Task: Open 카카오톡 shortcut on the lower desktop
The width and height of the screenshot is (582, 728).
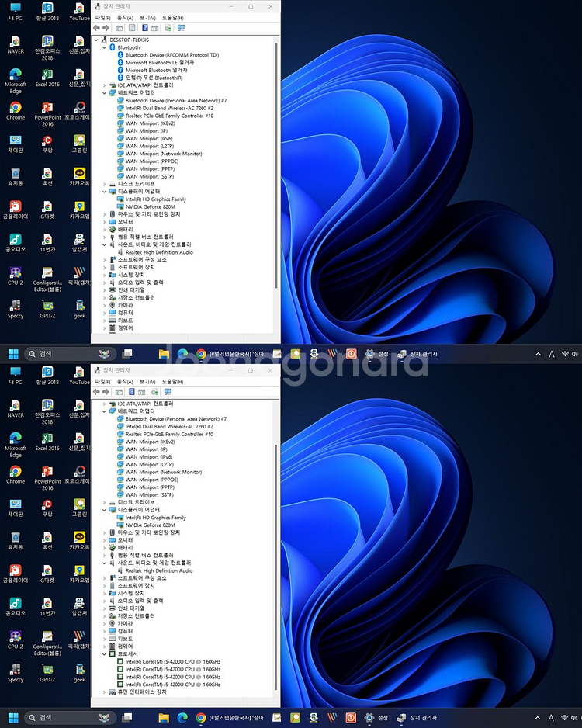Action: click(x=79, y=540)
